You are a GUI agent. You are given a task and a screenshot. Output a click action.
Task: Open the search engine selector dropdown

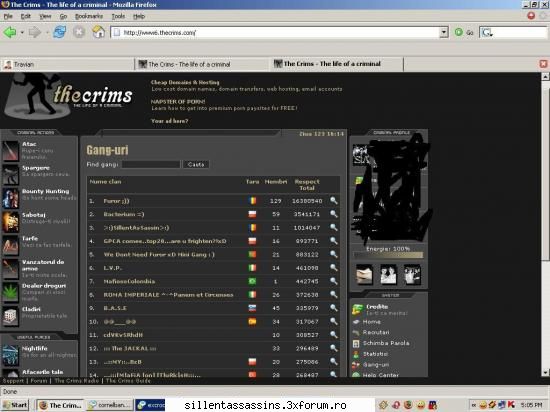point(487,33)
